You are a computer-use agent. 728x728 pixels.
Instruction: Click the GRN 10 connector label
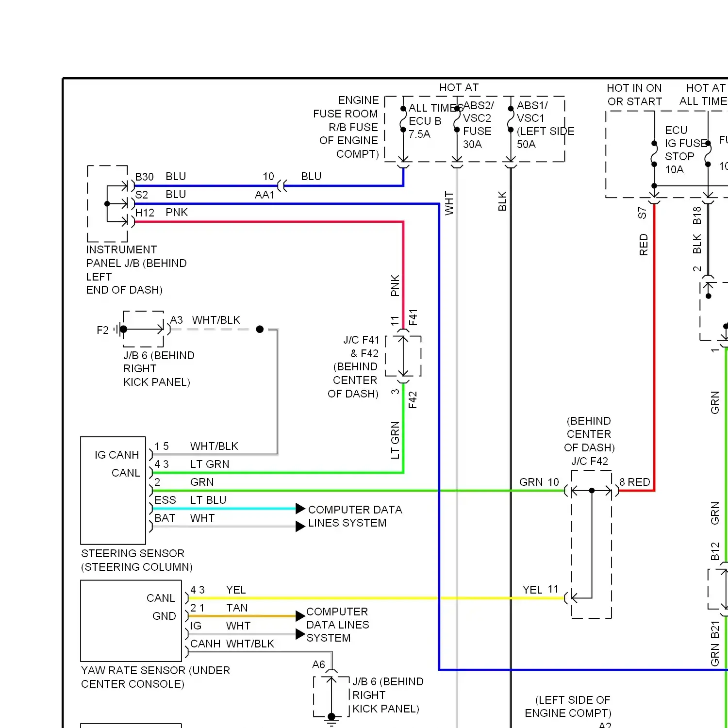(x=539, y=482)
